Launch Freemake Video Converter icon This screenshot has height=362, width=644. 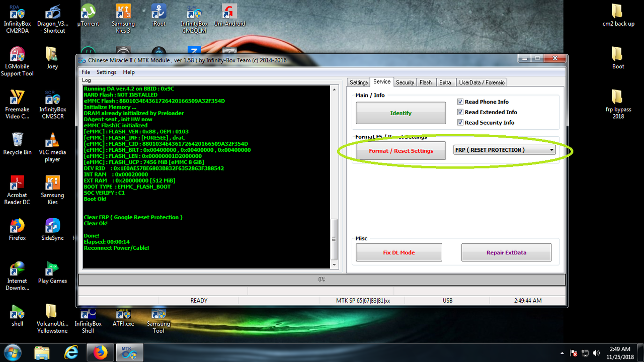click(17, 104)
